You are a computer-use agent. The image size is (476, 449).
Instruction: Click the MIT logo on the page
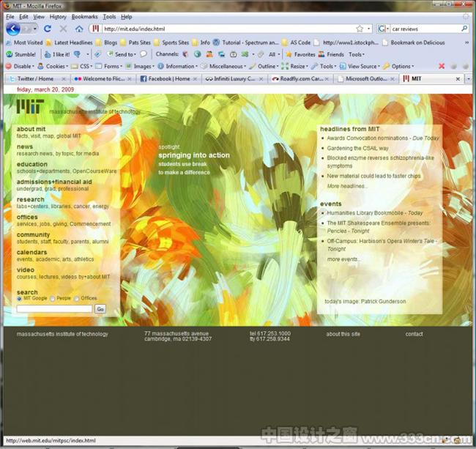coord(30,106)
